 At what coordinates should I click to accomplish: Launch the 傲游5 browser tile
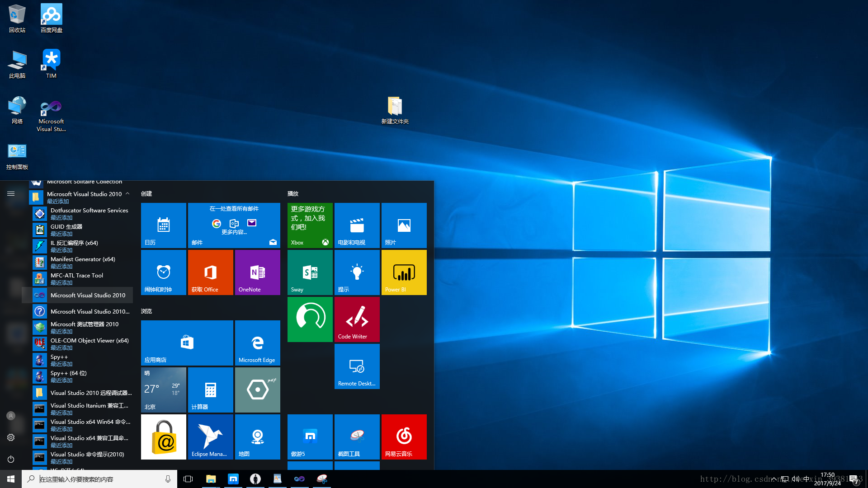(310, 437)
